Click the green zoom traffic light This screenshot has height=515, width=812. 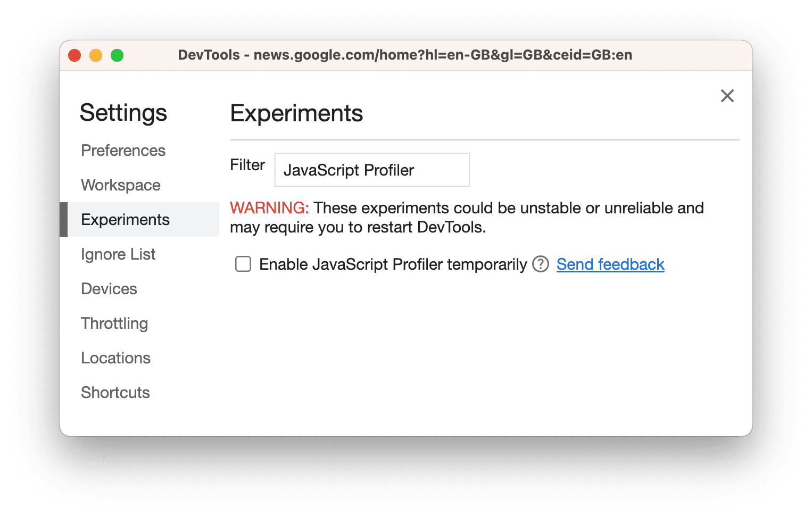tap(117, 55)
